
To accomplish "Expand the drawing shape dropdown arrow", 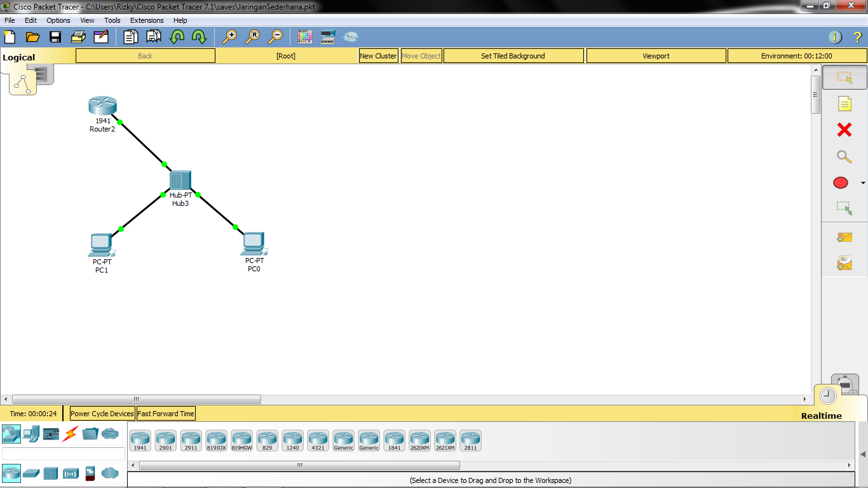I will tap(863, 183).
